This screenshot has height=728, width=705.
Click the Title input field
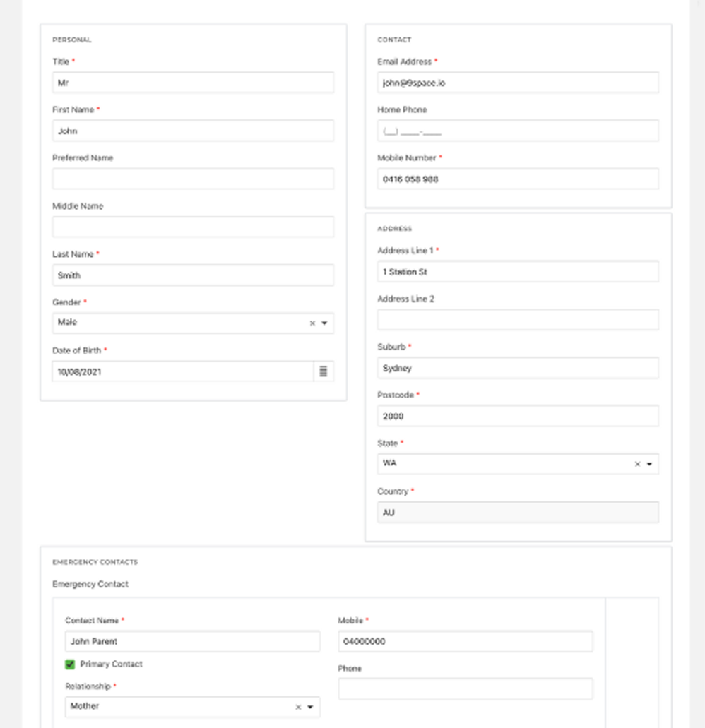click(192, 83)
